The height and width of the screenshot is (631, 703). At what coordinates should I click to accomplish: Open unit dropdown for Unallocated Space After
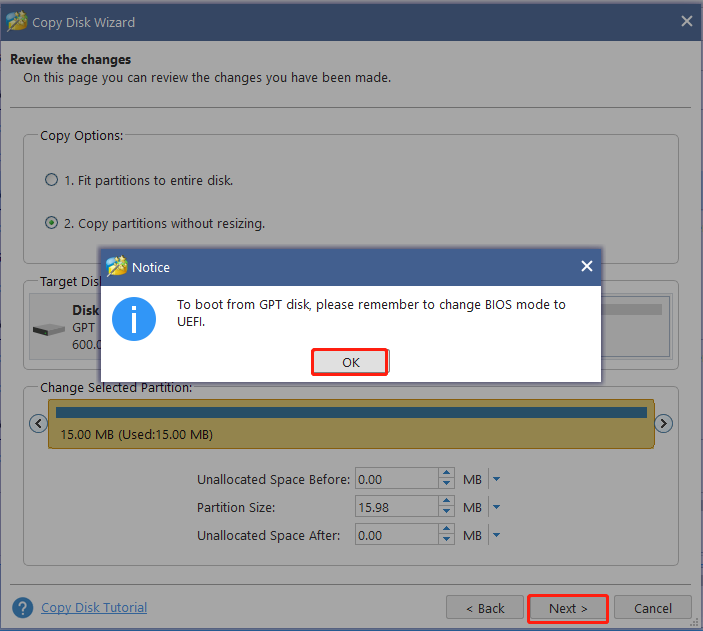click(496, 535)
